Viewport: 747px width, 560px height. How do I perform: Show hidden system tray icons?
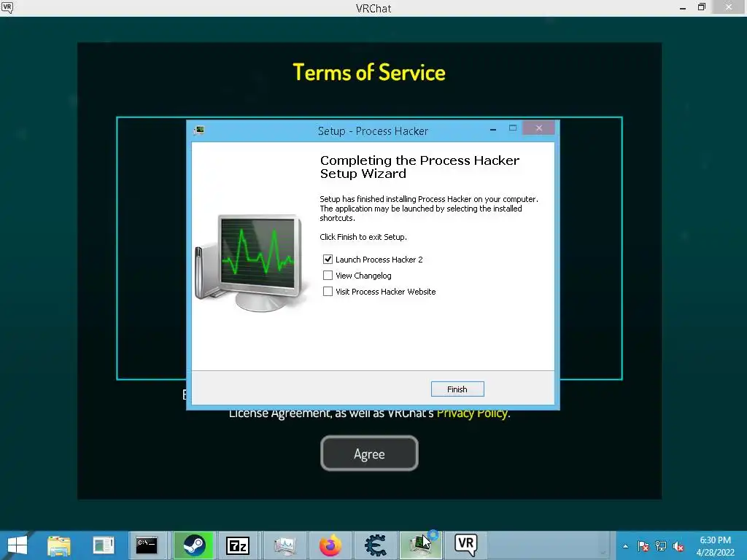[625, 546]
